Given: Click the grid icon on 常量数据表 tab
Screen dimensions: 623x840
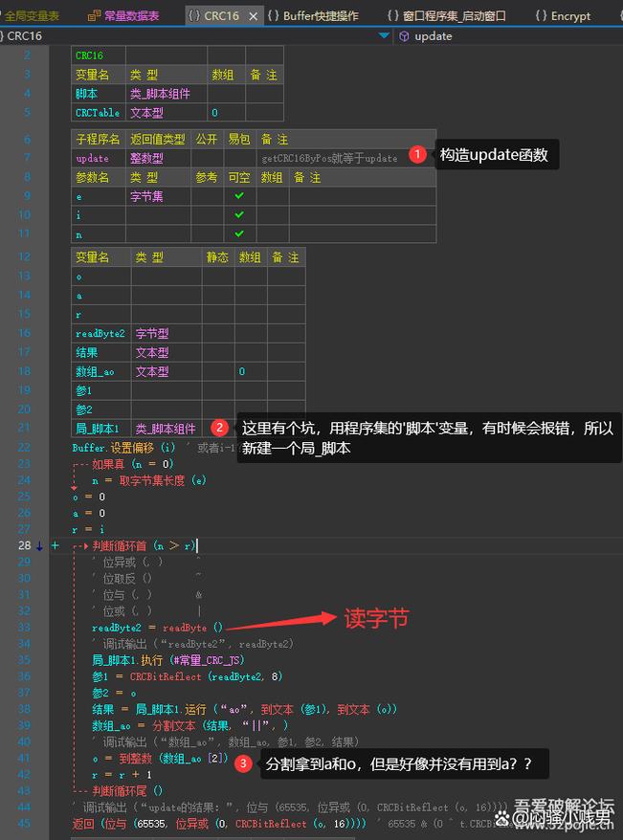Looking at the screenshot, I should pyautogui.click(x=94, y=16).
